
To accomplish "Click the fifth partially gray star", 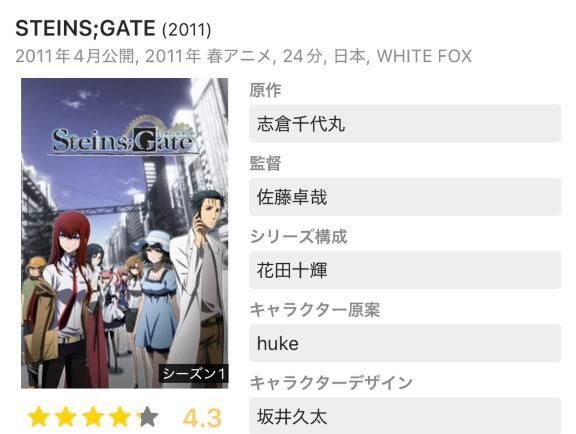I will (x=147, y=417).
